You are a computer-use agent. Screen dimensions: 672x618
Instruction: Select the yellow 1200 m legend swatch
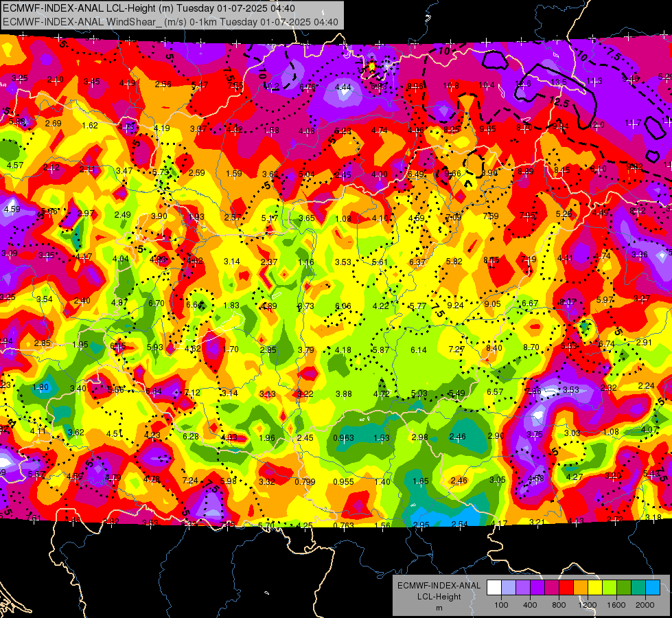(x=595, y=588)
